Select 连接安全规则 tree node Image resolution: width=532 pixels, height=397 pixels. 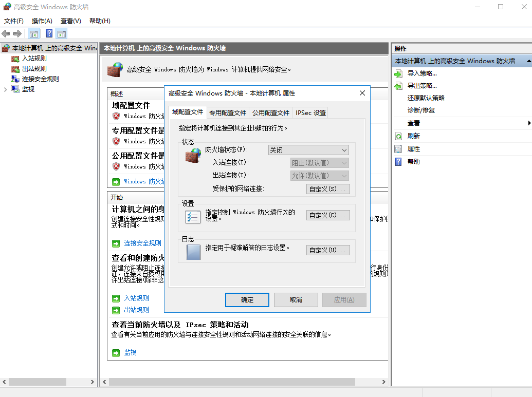point(40,79)
